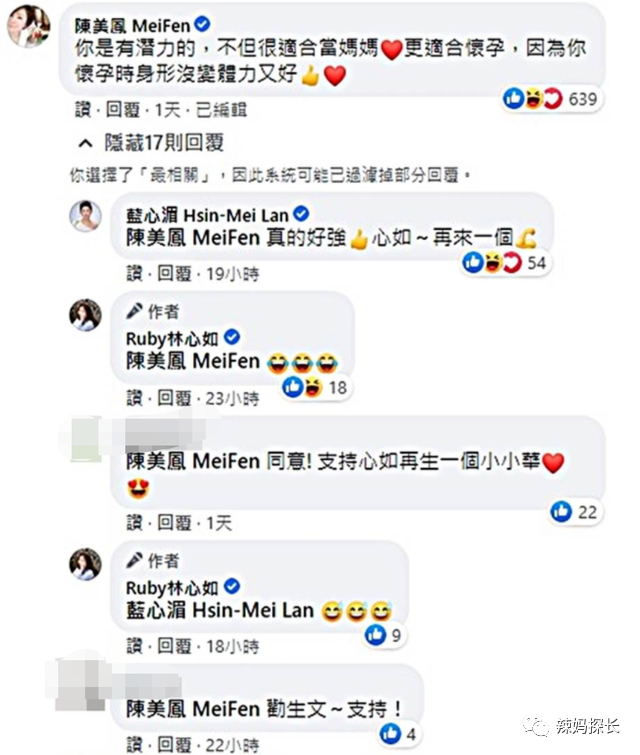Open 藍心湄 Hsin-Mei Lan's avatar

coord(85,216)
